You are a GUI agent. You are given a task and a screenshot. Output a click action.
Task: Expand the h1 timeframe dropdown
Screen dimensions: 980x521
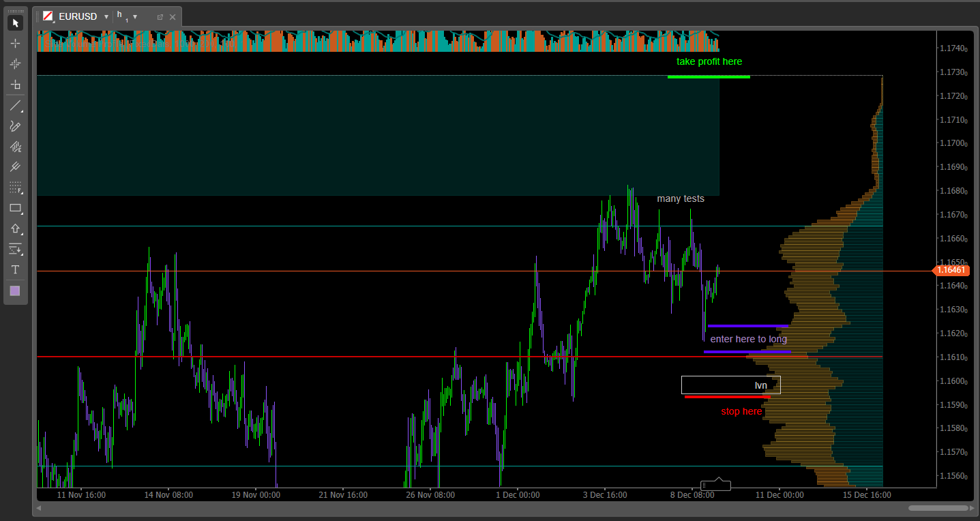pos(135,17)
